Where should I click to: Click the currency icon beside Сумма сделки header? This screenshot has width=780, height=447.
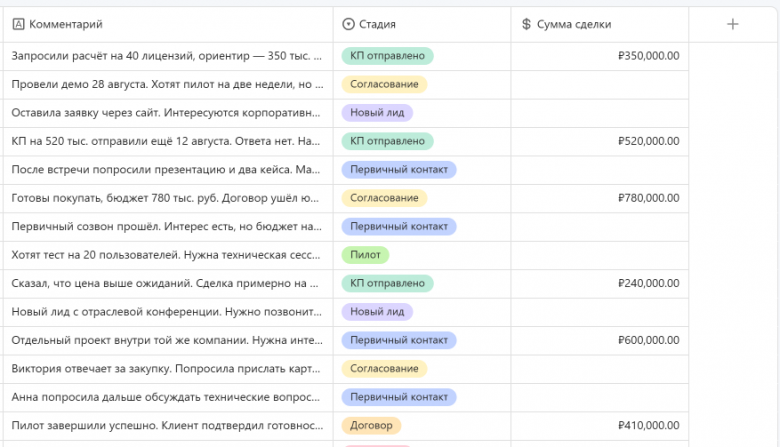(x=526, y=24)
